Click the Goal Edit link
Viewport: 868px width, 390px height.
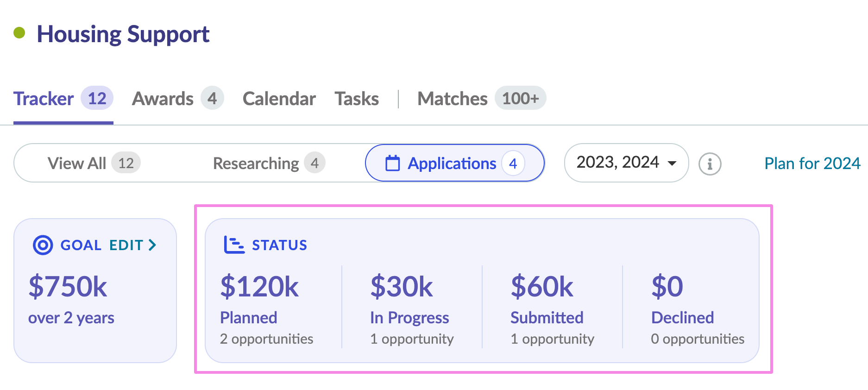click(126, 245)
